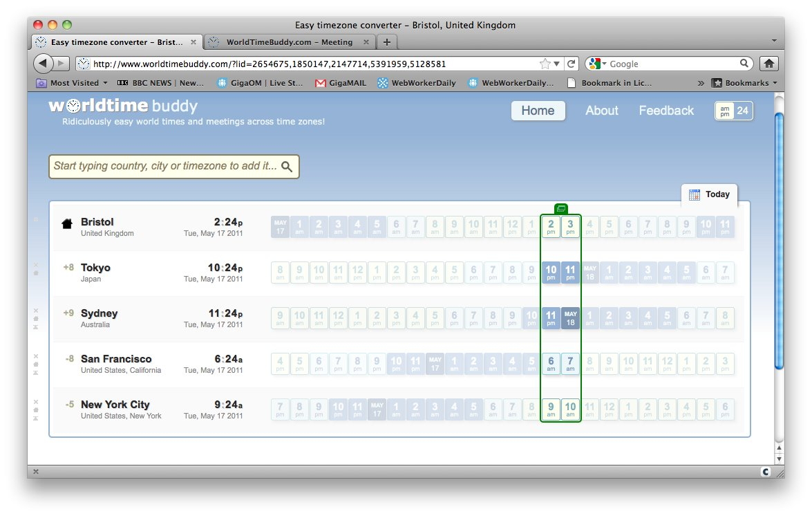Remove the San Francisco row with its X icon

(x=36, y=356)
